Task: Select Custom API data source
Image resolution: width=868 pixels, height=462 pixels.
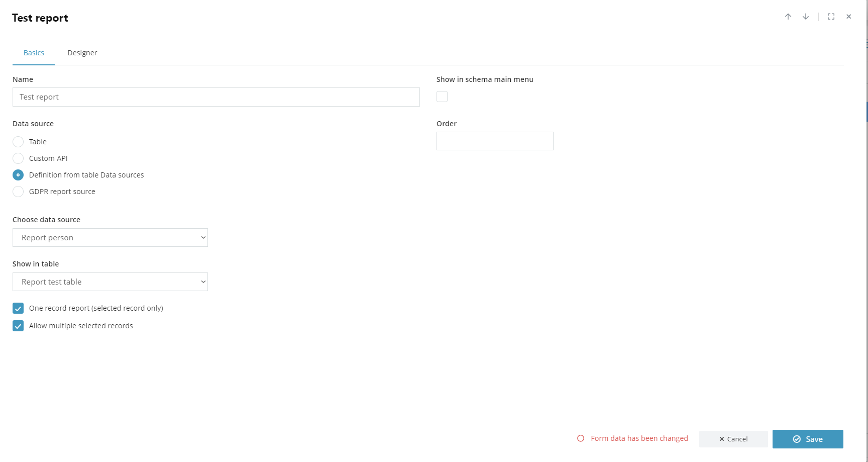Action: pos(18,158)
